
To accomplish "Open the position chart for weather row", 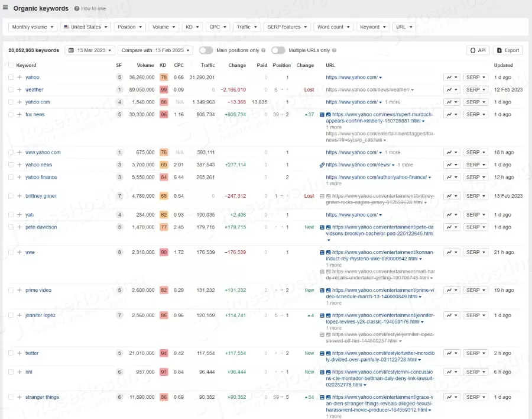I will click(452, 90).
